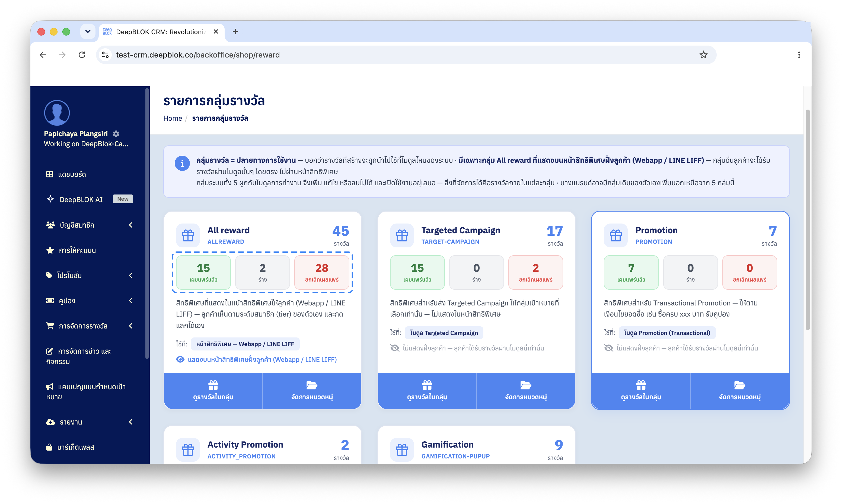Click the cloud download icon for รายงาน
The image size is (842, 504).
click(50, 422)
